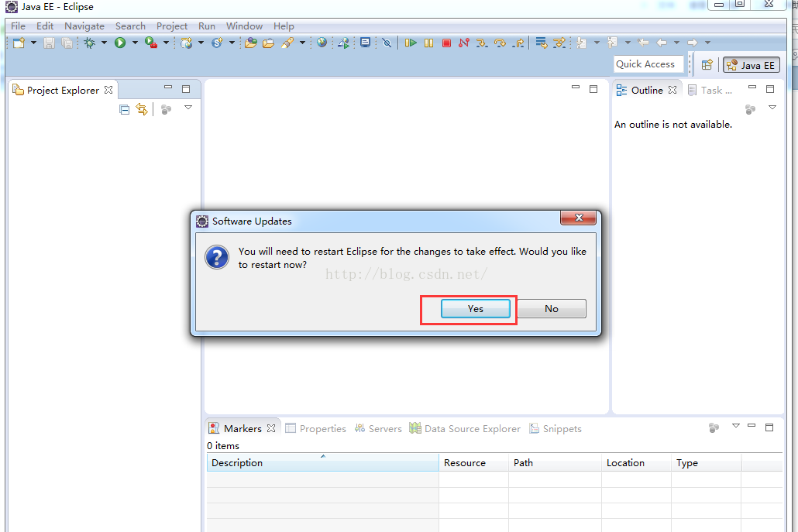The height and width of the screenshot is (532, 798).
Task: Click the Back navigation arrow
Action: pyautogui.click(x=662, y=43)
